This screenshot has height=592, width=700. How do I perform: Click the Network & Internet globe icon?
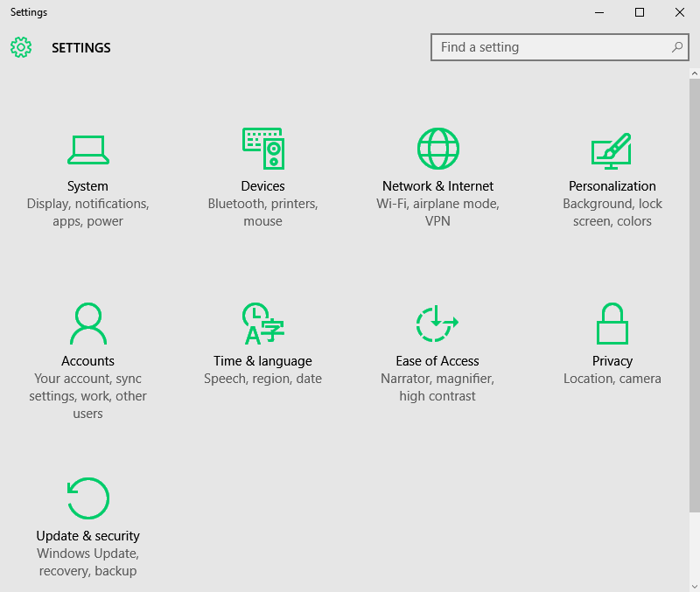437,149
